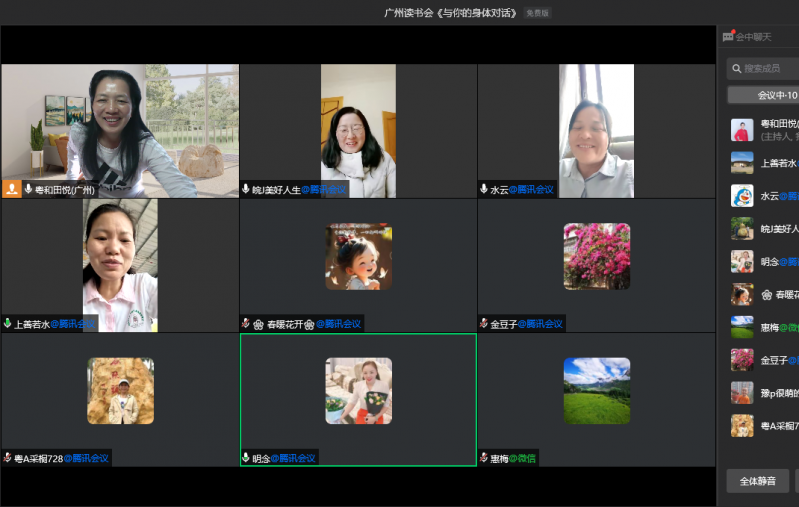Click the 惠梅 landscape avatar in video grid

pyautogui.click(x=597, y=390)
